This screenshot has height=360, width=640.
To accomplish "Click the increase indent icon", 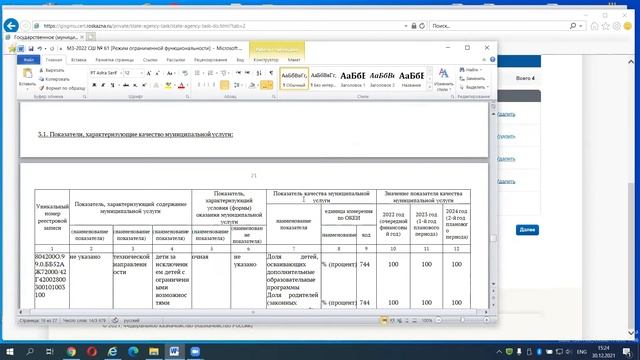I will pos(247,73).
